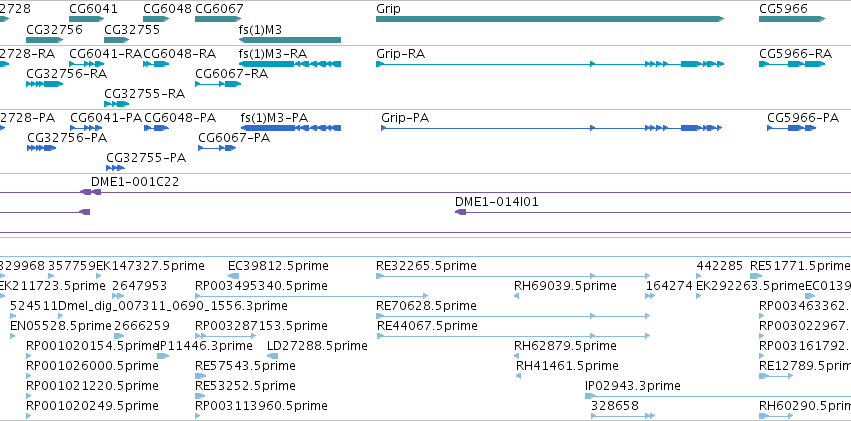Image resolution: width=851 pixels, height=421 pixels.
Task: Click the IP02943.3prime EST label
Action: coord(633,386)
